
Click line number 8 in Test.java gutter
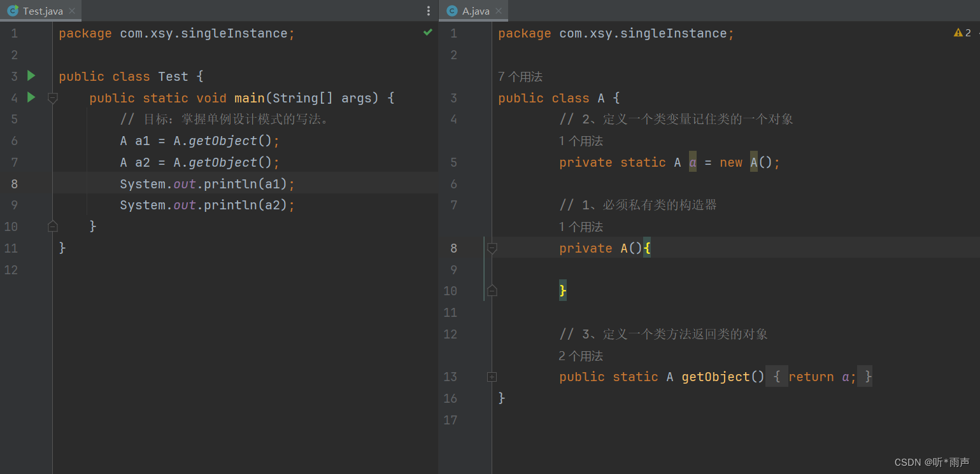(x=14, y=184)
